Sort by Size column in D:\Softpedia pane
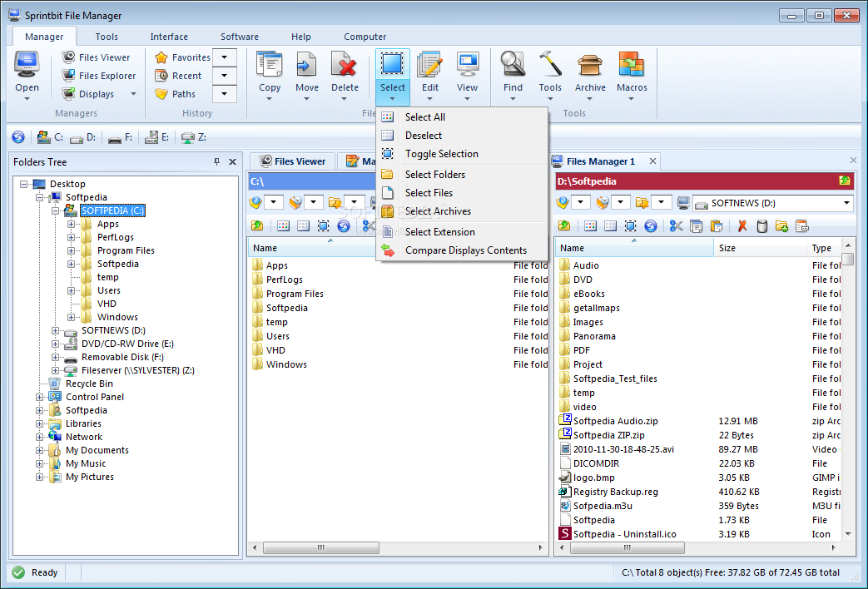 [760, 248]
